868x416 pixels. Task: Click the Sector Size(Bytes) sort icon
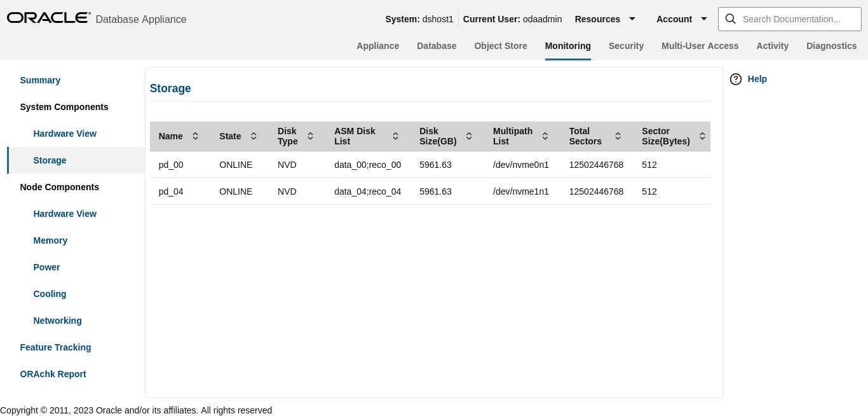tap(702, 135)
